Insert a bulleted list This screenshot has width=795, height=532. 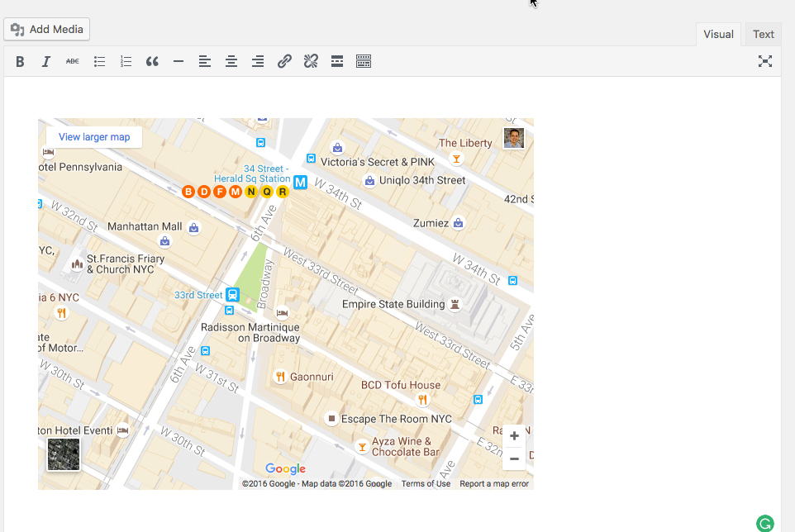click(99, 61)
